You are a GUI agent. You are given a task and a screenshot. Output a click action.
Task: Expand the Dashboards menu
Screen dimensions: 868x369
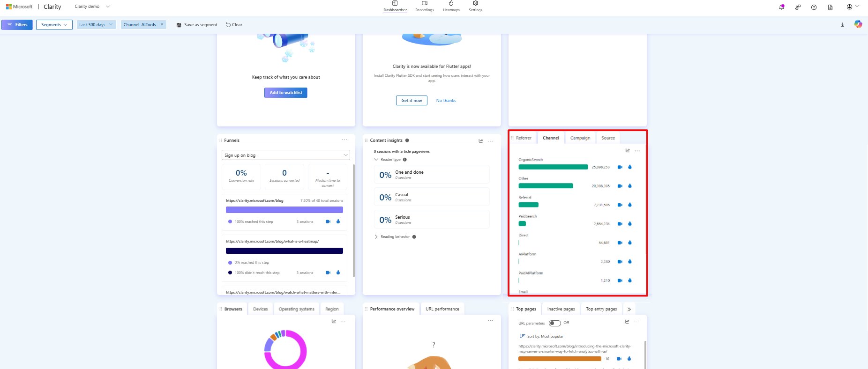pyautogui.click(x=395, y=7)
